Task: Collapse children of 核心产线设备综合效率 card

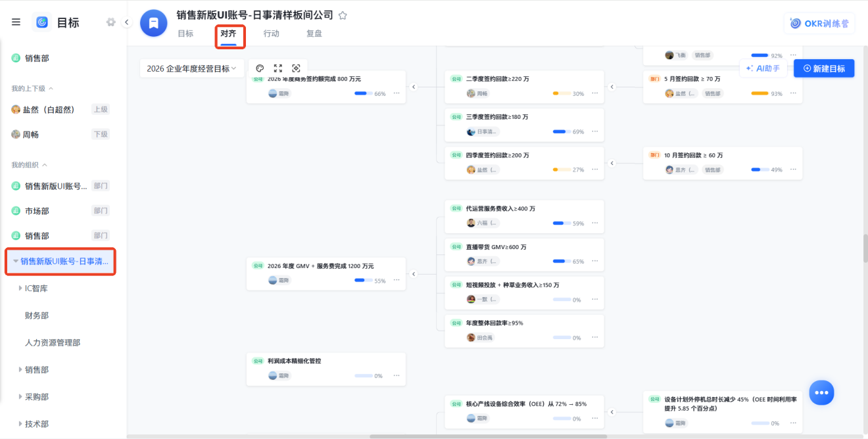Action: click(x=612, y=412)
